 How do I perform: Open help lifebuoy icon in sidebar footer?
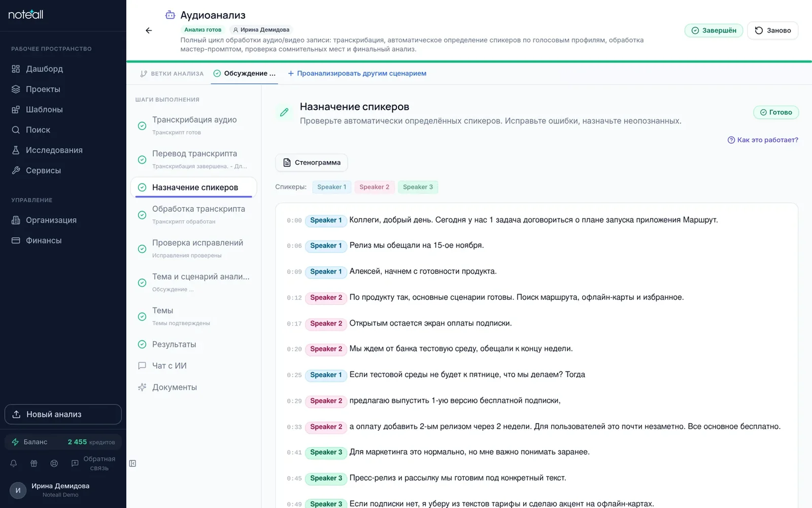pos(54,463)
